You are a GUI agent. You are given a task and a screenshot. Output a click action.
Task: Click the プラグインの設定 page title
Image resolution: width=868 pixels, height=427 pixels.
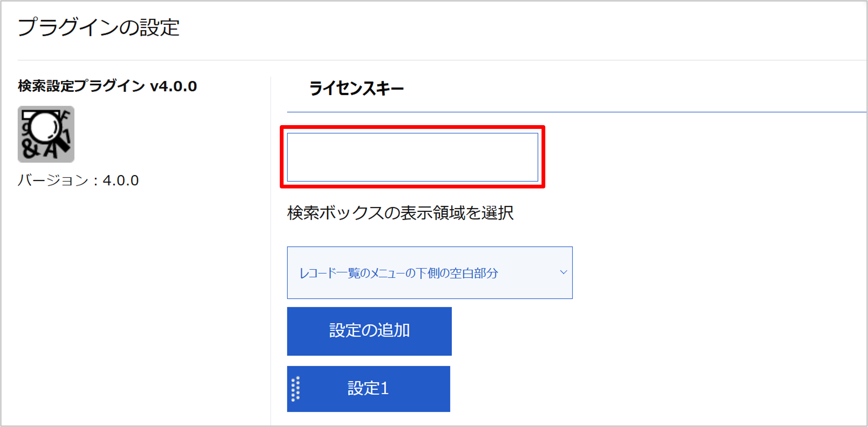pyautogui.click(x=99, y=28)
